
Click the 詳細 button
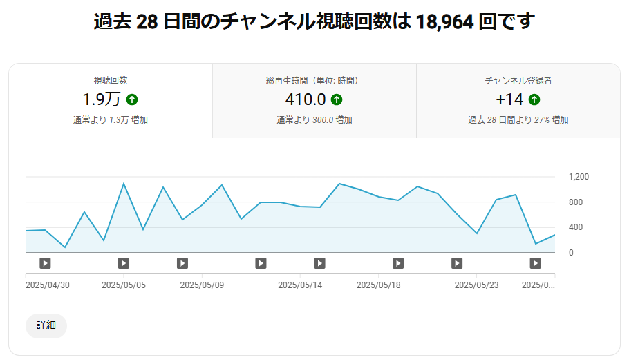click(x=46, y=325)
